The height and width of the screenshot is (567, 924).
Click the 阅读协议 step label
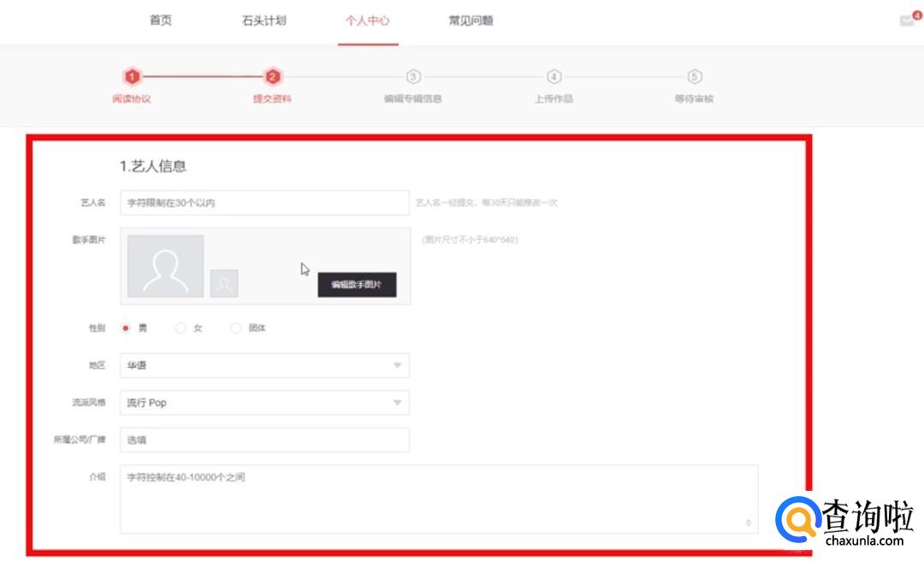click(x=132, y=99)
